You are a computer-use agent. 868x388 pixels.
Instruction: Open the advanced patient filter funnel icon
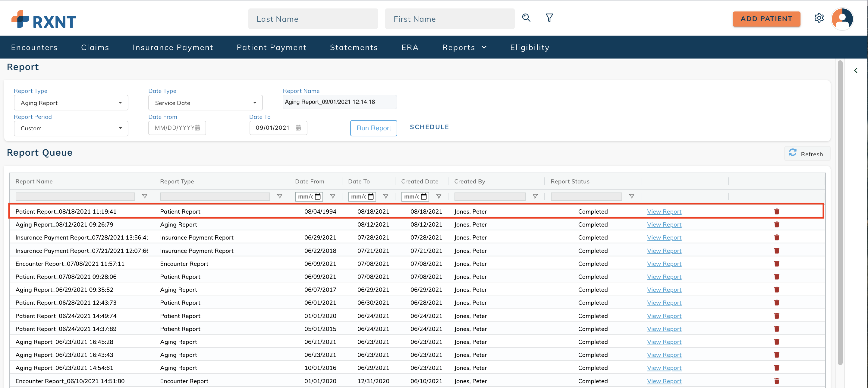click(x=549, y=18)
